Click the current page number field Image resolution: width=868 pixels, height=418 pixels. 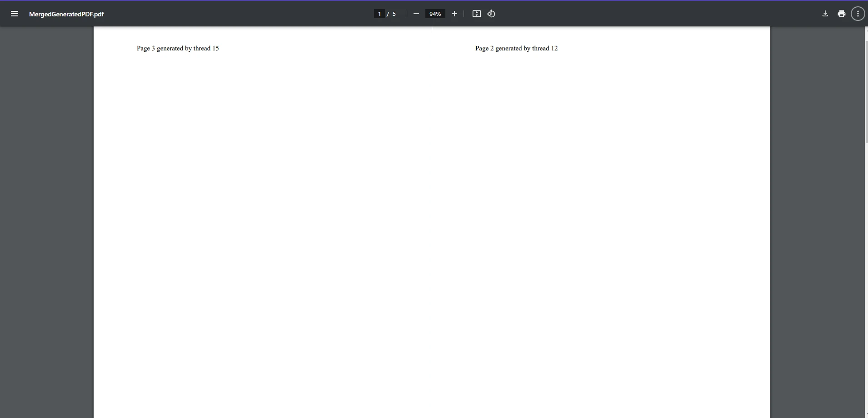[x=379, y=14]
